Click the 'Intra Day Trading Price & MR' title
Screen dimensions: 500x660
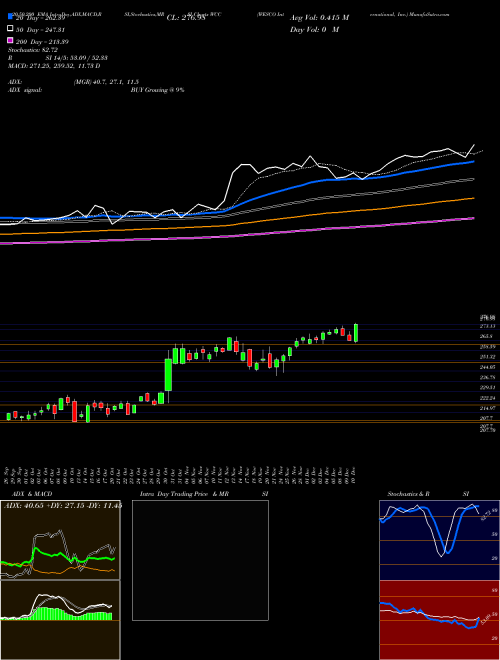[184, 494]
